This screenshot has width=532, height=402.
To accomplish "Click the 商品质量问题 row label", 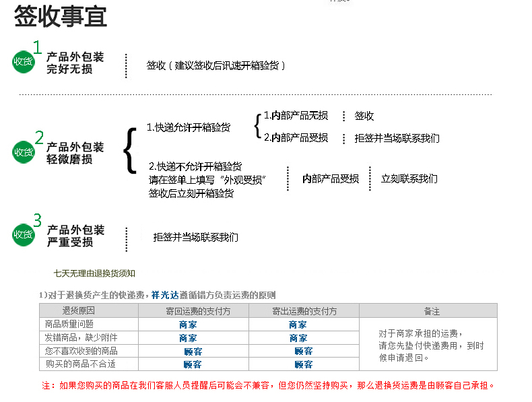I will pyautogui.click(x=69, y=324).
